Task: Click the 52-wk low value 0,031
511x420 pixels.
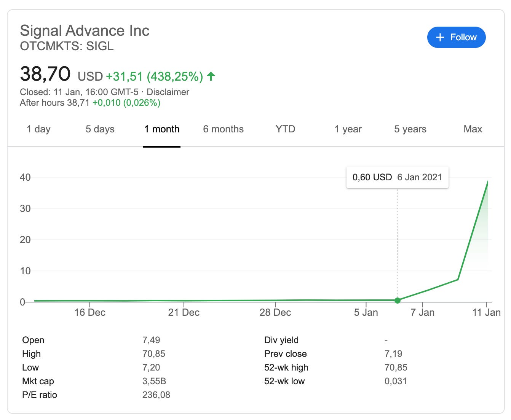Action: (396, 381)
